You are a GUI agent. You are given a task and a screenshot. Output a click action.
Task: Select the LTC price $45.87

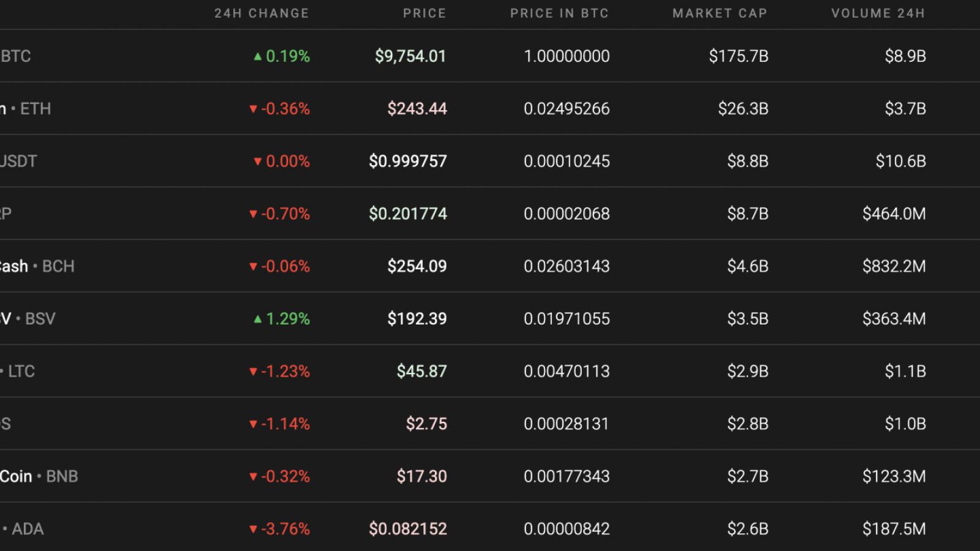pyautogui.click(x=422, y=372)
